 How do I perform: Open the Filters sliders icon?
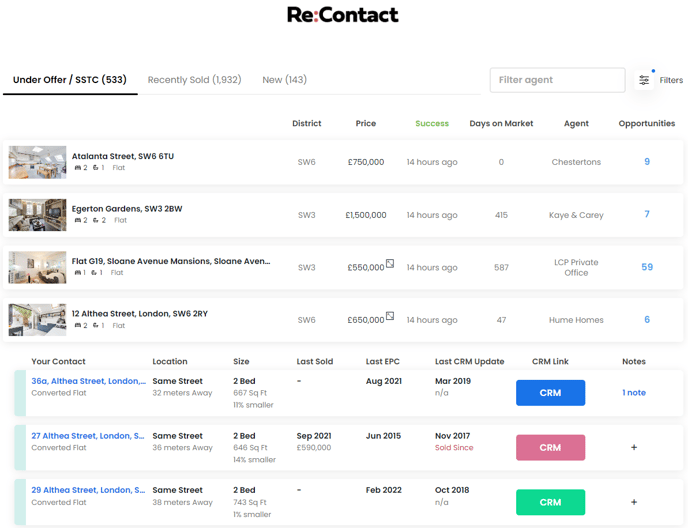[x=644, y=80]
